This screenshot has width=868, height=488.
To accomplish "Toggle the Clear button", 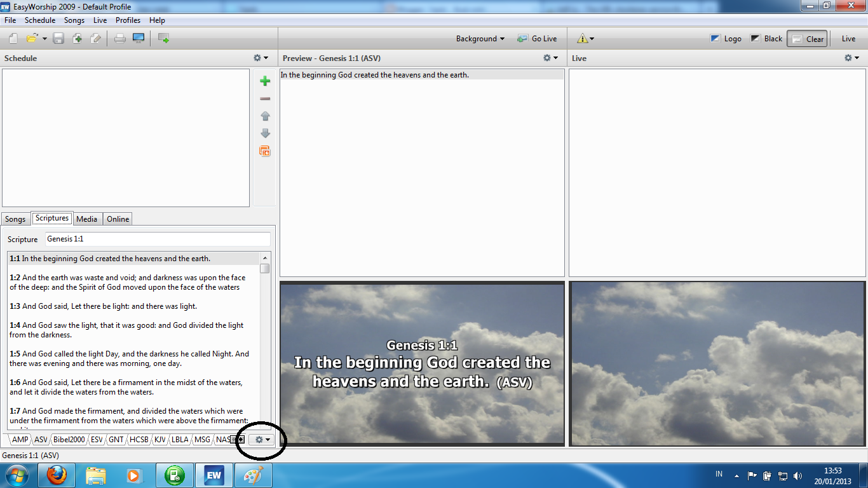I will tap(807, 39).
